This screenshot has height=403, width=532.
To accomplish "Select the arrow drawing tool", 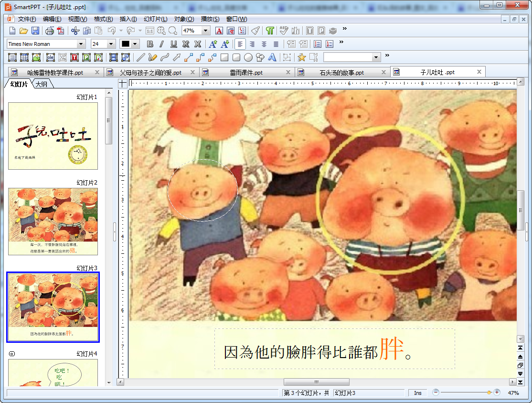I will [x=177, y=57].
